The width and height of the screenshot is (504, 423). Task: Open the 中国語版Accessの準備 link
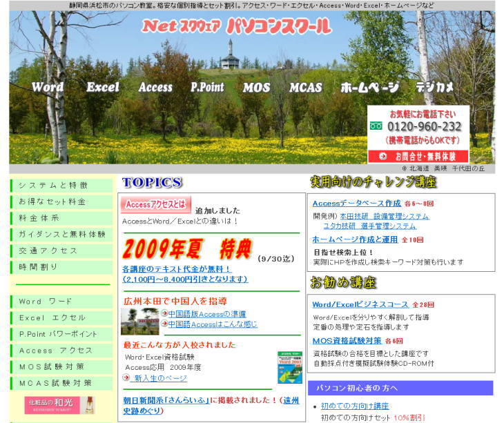point(207,314)
